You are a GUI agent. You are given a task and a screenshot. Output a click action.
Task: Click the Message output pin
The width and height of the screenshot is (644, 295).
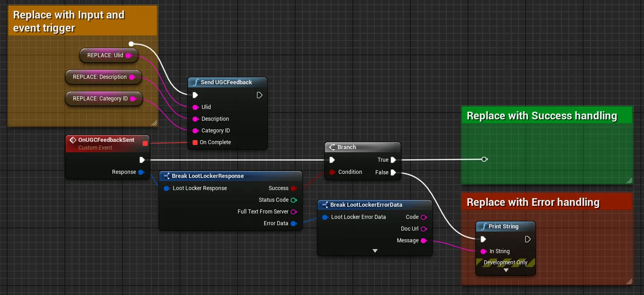(x=423, y=241)
